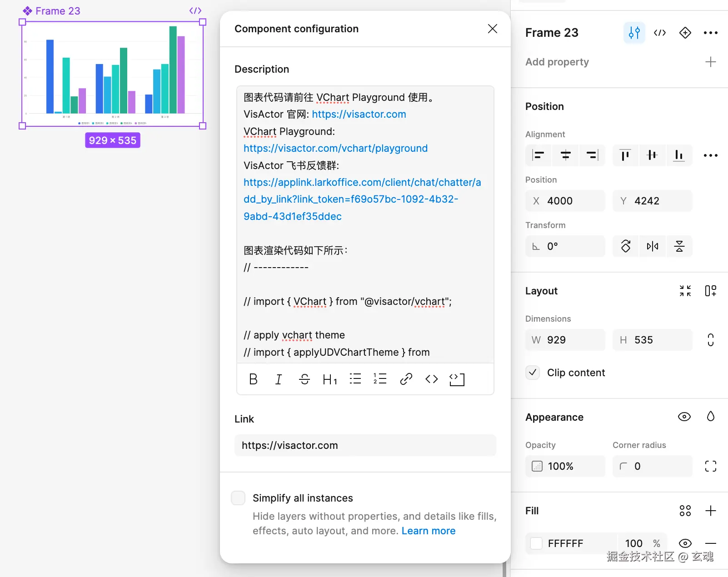This screenshot has height=577, width=728.
Task: Click the 929 × 535 size badge
Action: [113, 140]
